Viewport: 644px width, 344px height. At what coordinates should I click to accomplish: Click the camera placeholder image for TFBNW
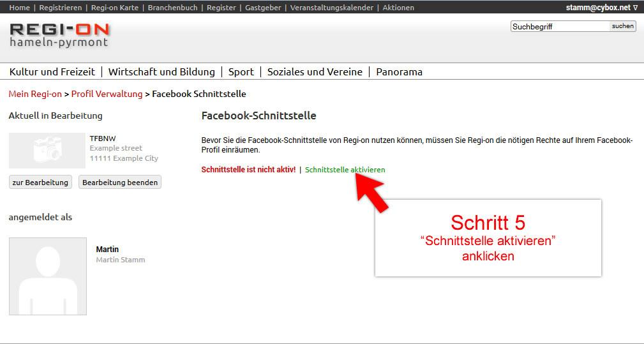coord(47,150)
